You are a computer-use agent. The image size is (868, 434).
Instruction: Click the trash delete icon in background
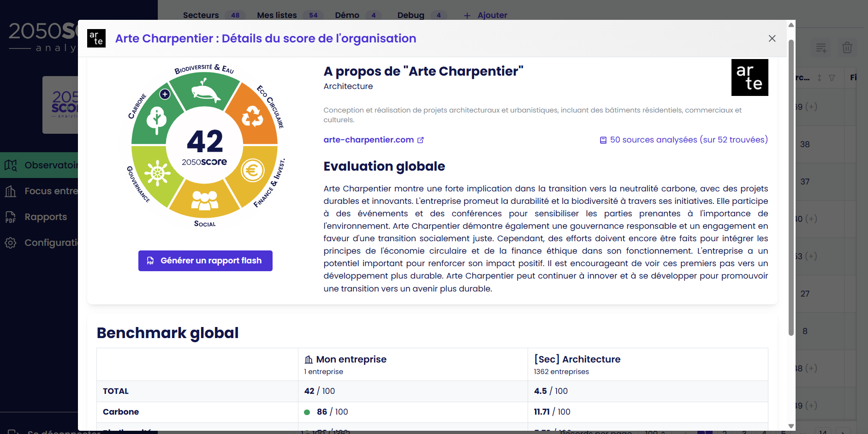847,48
